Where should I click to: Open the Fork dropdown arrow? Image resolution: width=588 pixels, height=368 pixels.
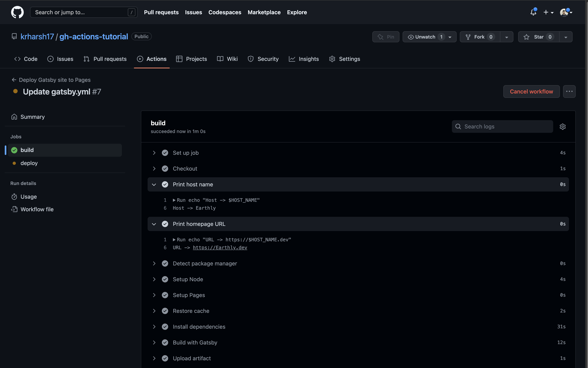point(506,37)
